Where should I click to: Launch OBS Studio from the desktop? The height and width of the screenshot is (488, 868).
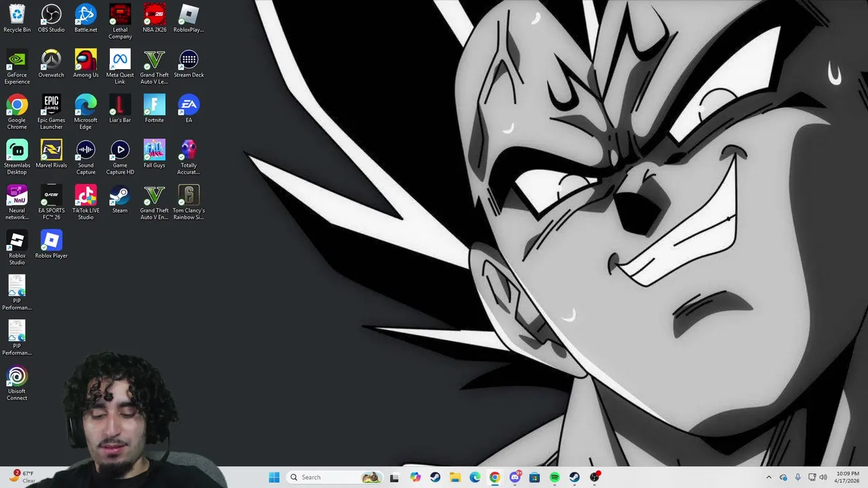point(52,18)
